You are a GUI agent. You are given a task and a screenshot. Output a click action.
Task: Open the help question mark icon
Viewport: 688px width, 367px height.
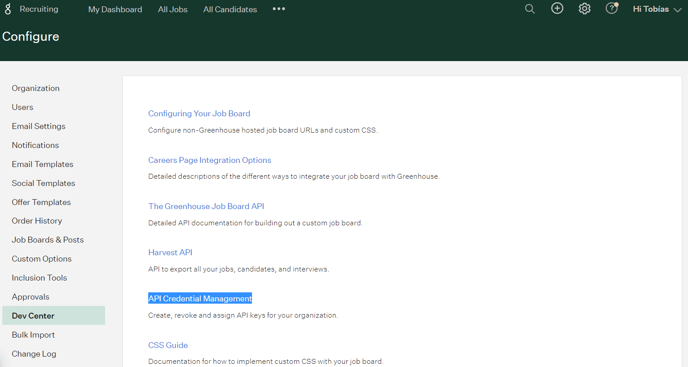click(x=611, y=8)
